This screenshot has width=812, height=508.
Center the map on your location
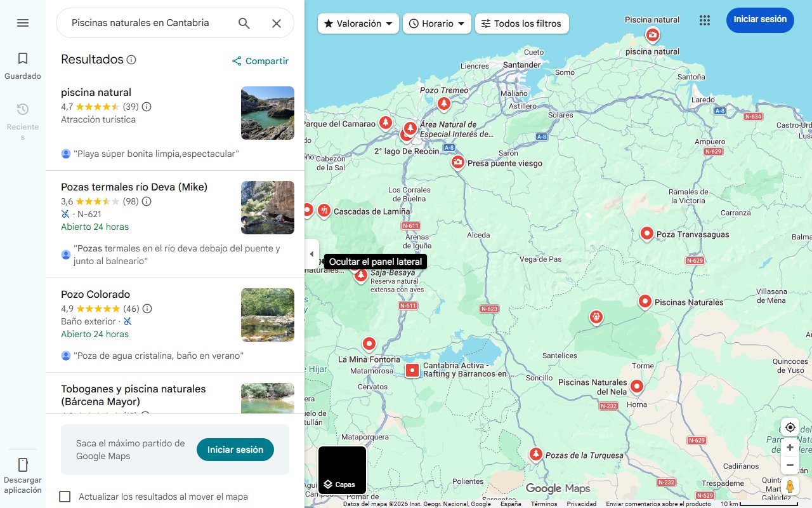tap(790, 427)
